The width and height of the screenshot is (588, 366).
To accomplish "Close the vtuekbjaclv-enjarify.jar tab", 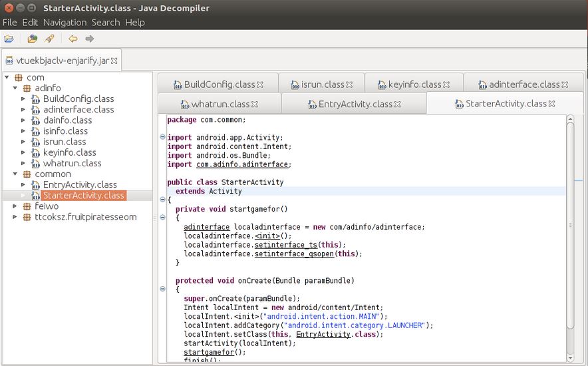I will (114, 61).
